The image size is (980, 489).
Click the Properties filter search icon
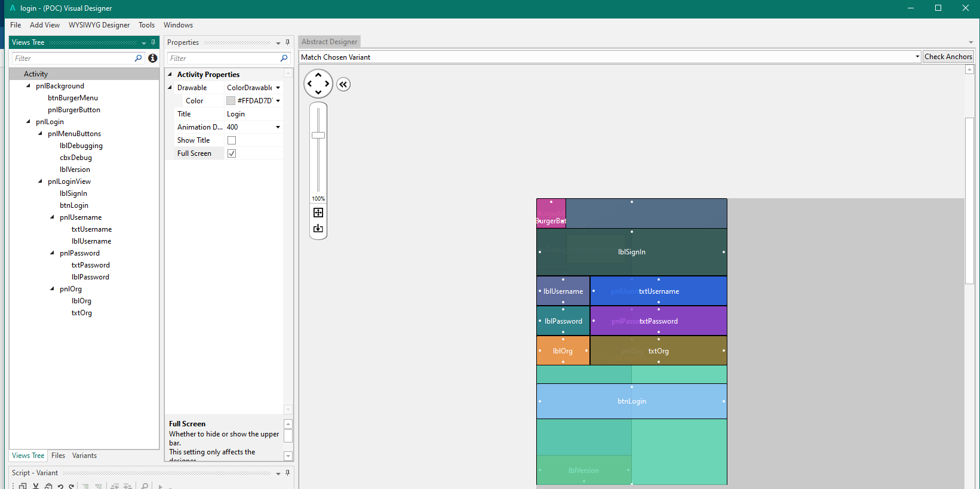[284, 58]
